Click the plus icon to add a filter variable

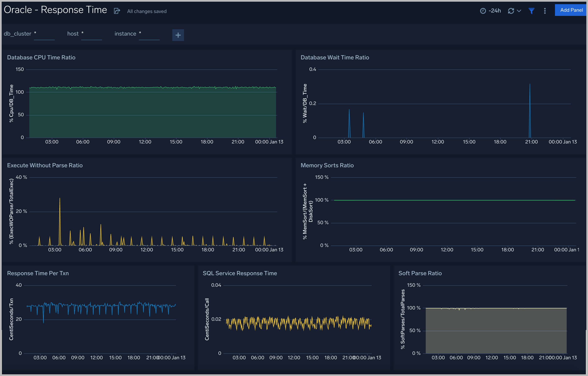coord(178,35)
